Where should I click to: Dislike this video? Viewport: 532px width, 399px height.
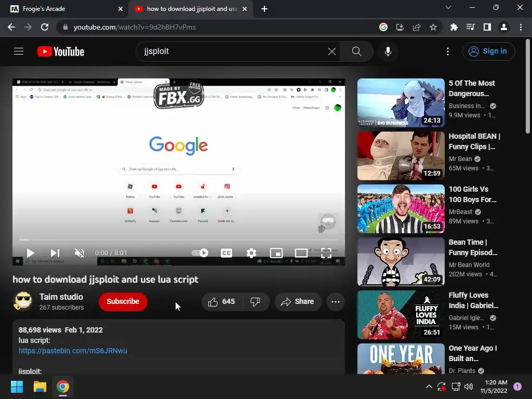(x=256, y=302)
